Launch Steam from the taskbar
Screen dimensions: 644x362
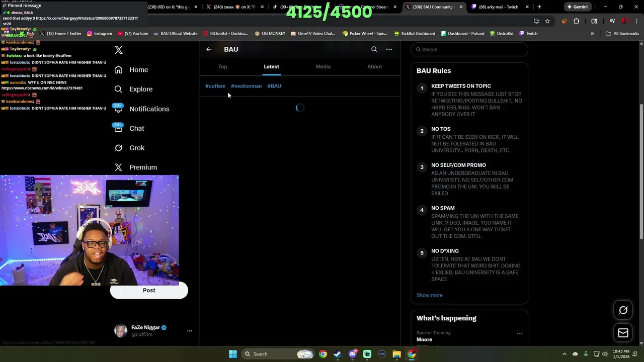pos(338,354)
